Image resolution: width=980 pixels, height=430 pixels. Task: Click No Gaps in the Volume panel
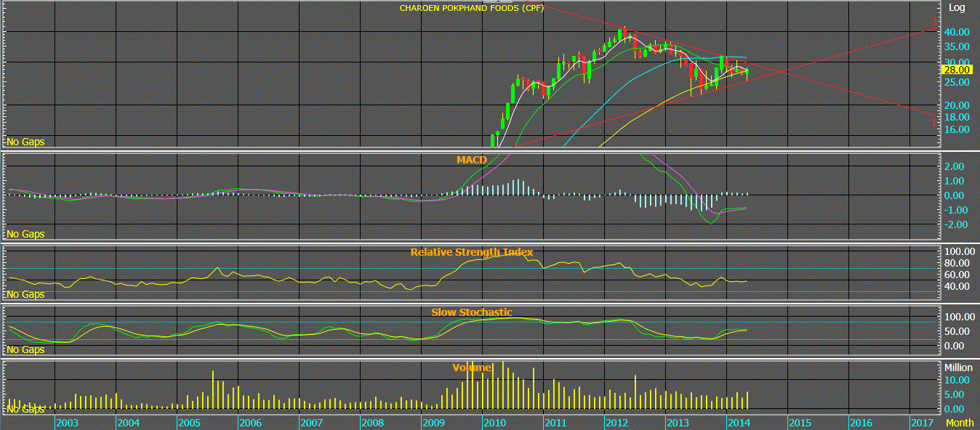pyautogui.click(x=25, y=410)
